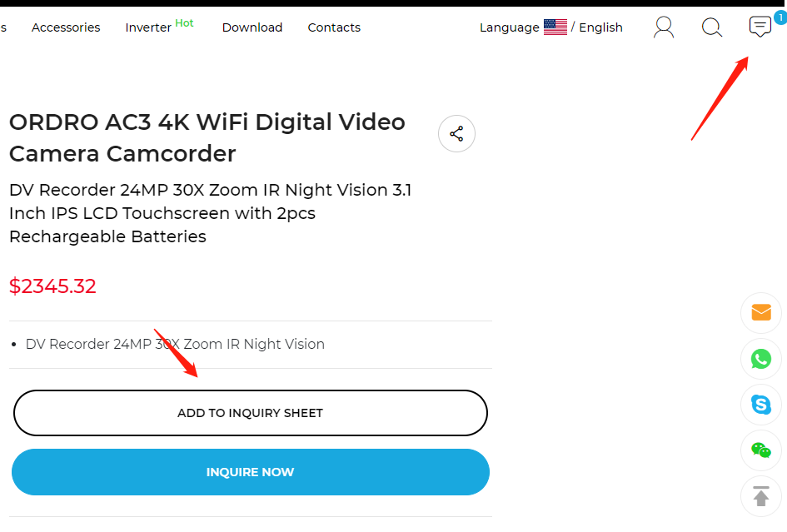This screenshot has width=787, height=532.
Task: Open the email contact icon
Action: pyautogui.click(x=760, y=312)
